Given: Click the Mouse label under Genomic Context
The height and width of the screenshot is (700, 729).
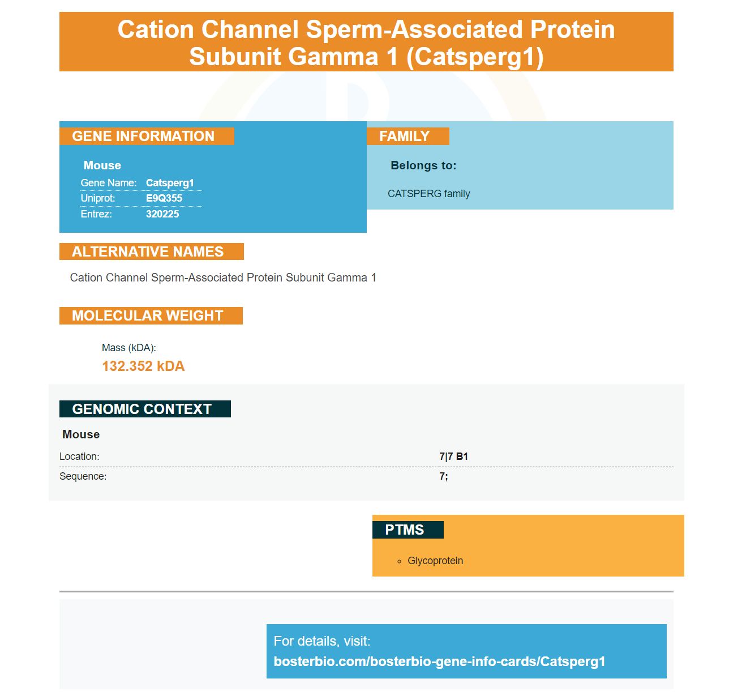Looking at the screenshot, I should (x=81, y=434).
